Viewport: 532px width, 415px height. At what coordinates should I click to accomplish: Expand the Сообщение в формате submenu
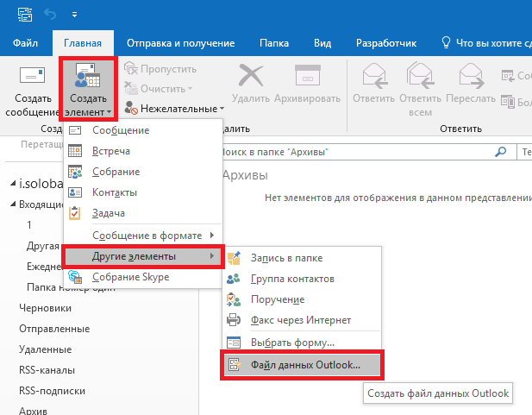[x=143, y=236]
